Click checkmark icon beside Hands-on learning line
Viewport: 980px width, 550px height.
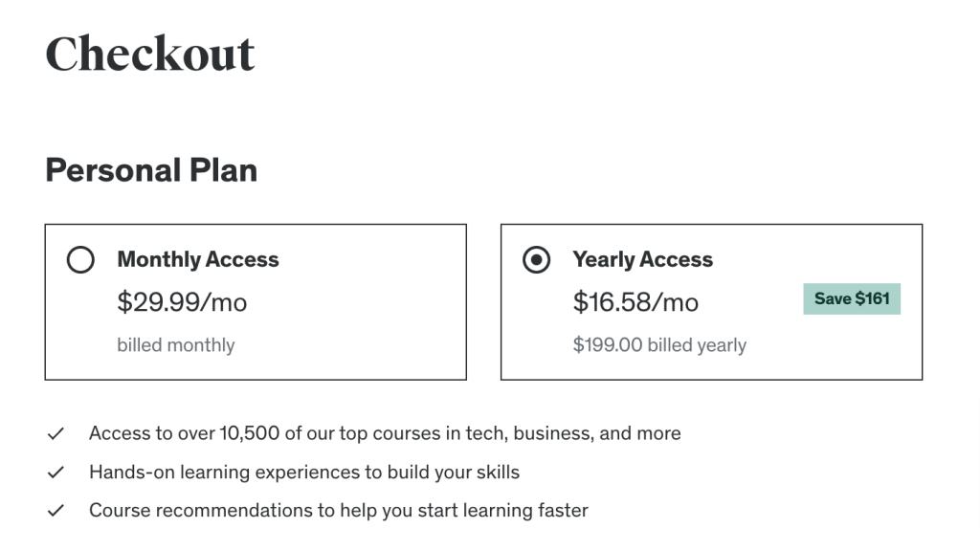point(56,472)
